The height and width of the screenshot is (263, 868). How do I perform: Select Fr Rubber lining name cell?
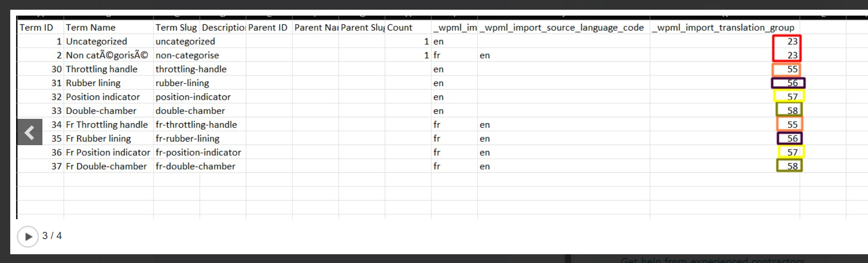pos(98,138)
